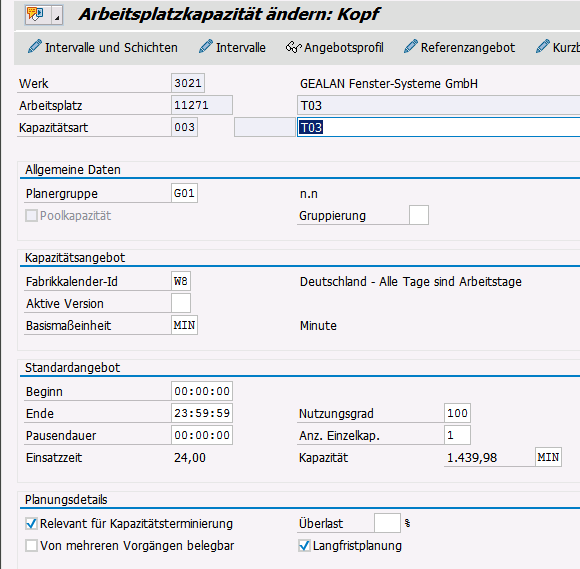
Task: Edit the Planergruppe field G01
Action: tap(185, 193)
